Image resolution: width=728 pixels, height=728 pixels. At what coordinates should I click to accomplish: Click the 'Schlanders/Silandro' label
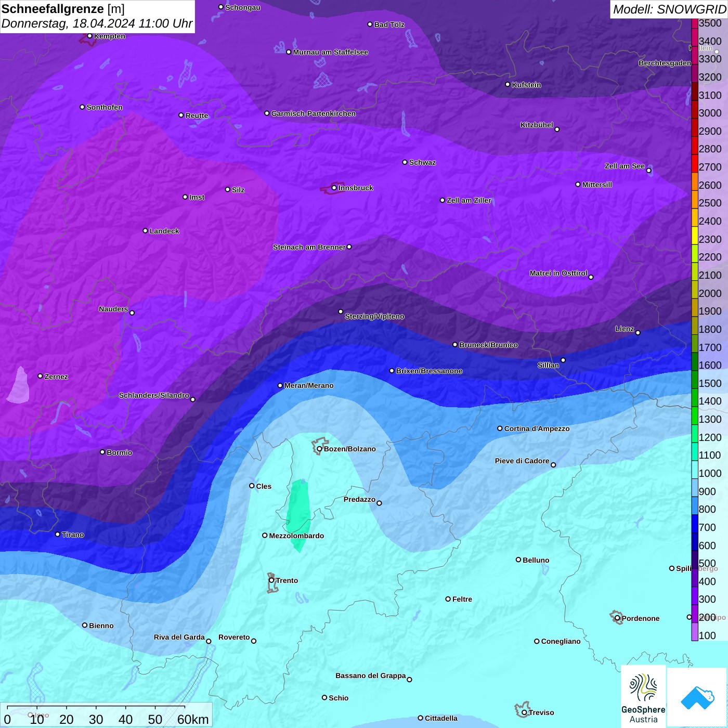(x=154, y=395)
